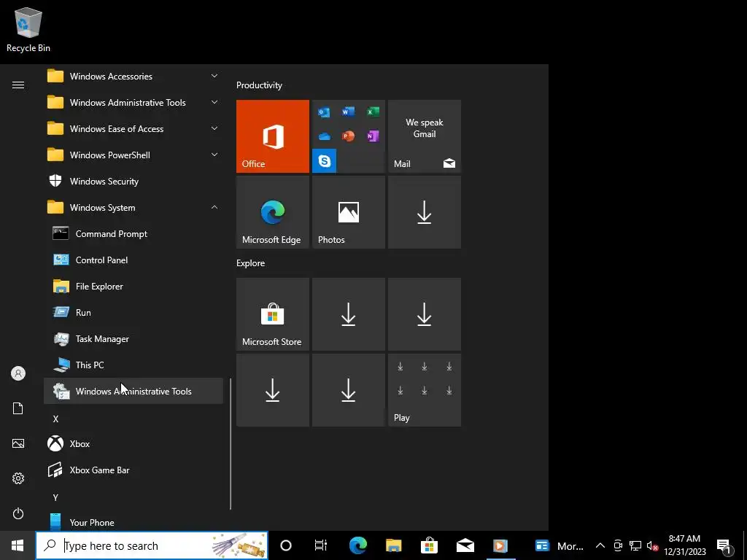The width and height of the screenshot is (747, 560).
Task: Open Pictures from the Start sidebar
Action: tap(18, 443)
